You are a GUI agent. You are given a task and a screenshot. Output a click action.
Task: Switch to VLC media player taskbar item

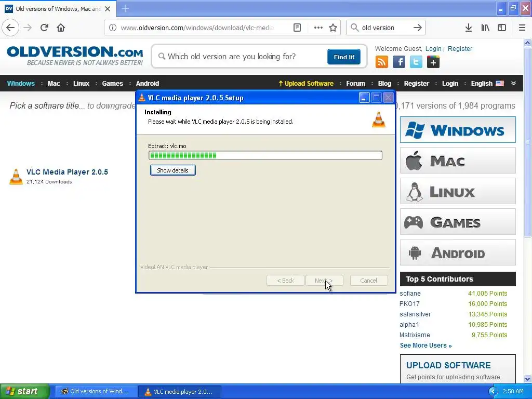pyautogui.click(x=180, y=391)
